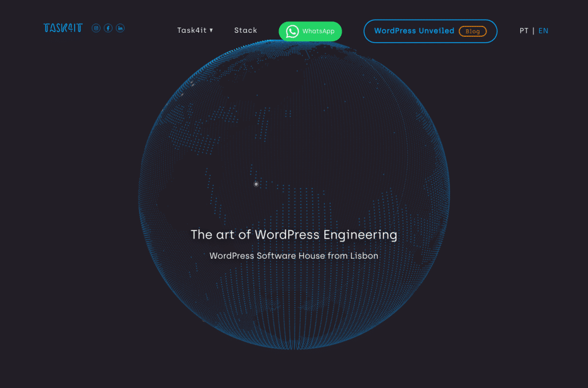Click the Task4IT logo
Image resolution: width=588 pixels, height=388 pixels.
(x=63, y=28)
